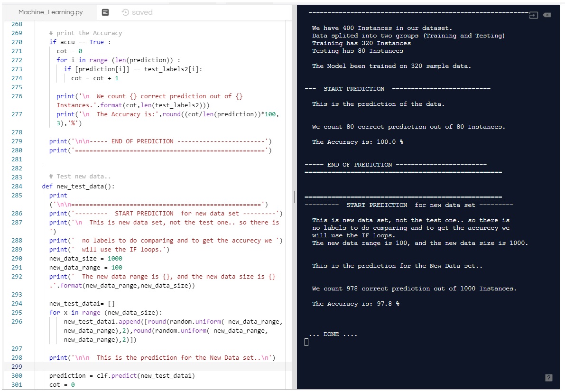Click the 'saved' status label
The height and width of the screenshot is (392, 565).
[x=142, y=12]
